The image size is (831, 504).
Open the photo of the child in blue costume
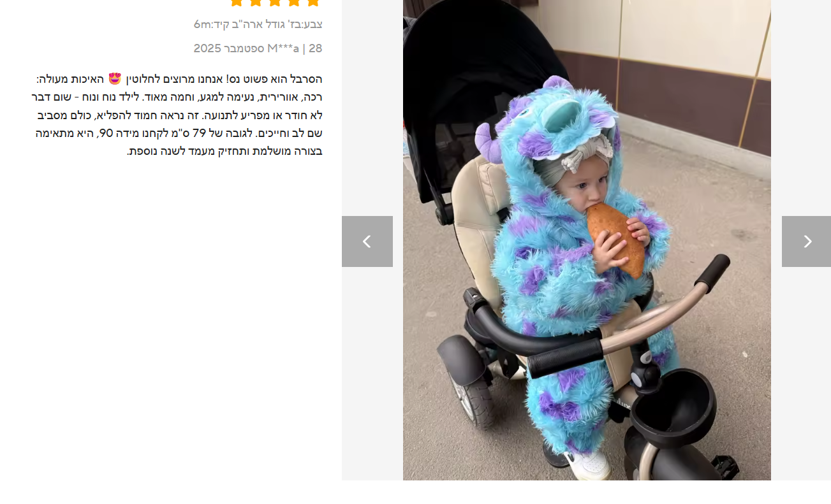(x=587, y=240)
